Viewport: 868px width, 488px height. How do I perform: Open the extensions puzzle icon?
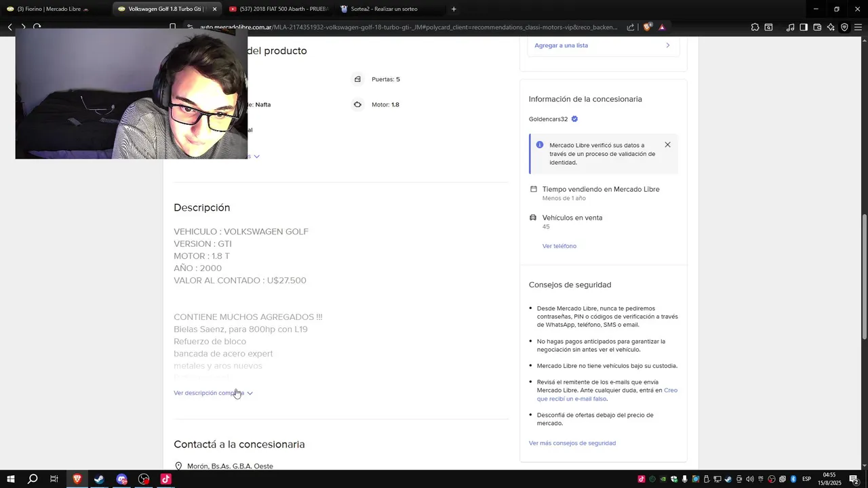[755, 27]
